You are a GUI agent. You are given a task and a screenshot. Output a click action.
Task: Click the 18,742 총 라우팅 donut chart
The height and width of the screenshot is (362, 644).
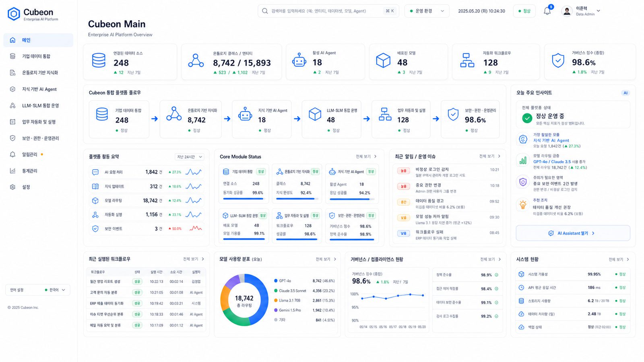244,300
